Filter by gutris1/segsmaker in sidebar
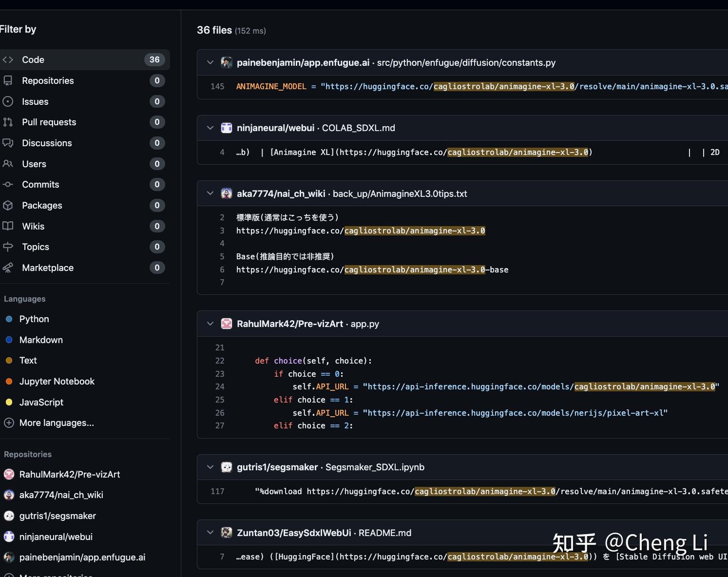The image size is (728, 577). (x=57, y=516)
